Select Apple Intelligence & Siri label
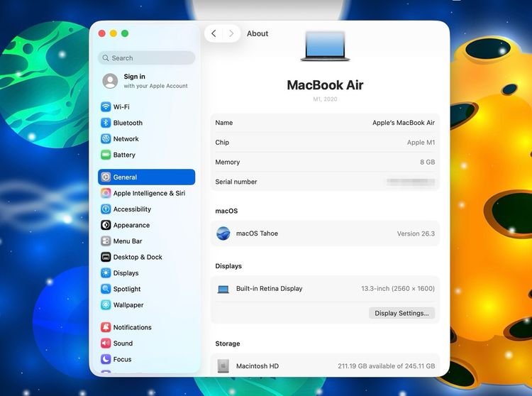Viewport: 532px width, 396px height. [149, 193]
